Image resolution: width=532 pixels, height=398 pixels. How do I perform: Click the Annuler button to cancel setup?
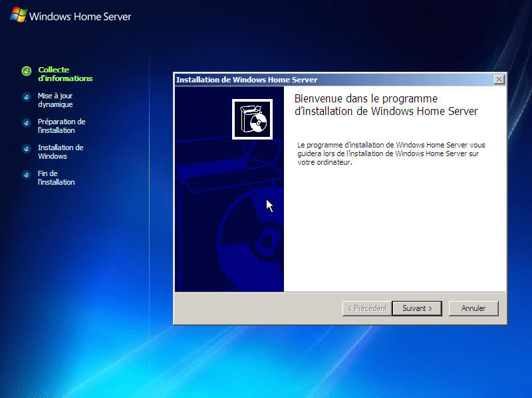coord(473,308)
